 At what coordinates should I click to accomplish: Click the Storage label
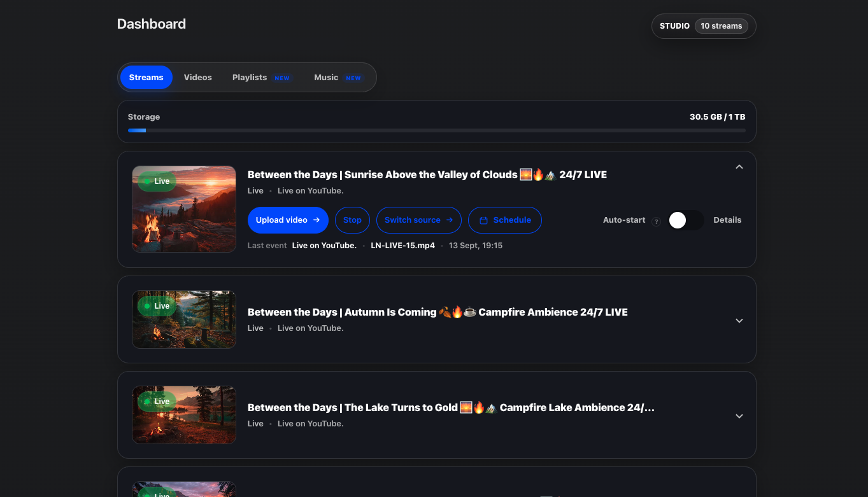click(144, 117)
